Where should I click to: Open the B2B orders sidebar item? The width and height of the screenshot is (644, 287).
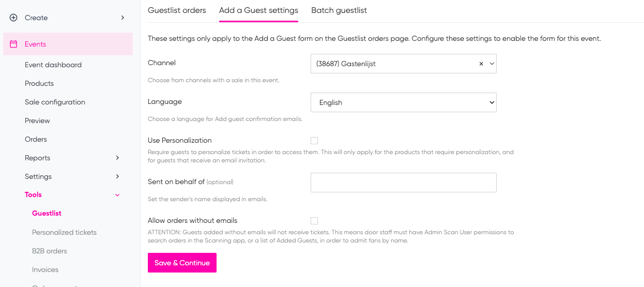[50, 251]
